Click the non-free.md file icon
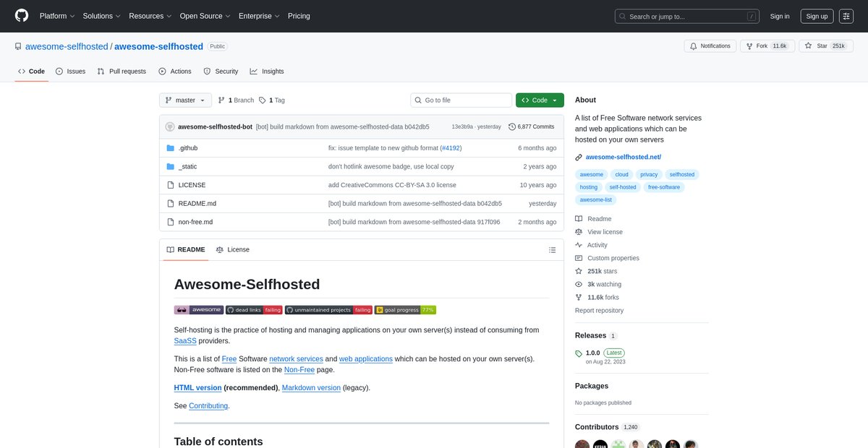Image resolution: width=868 pixels, height=448 pixels. pos(171,222)
